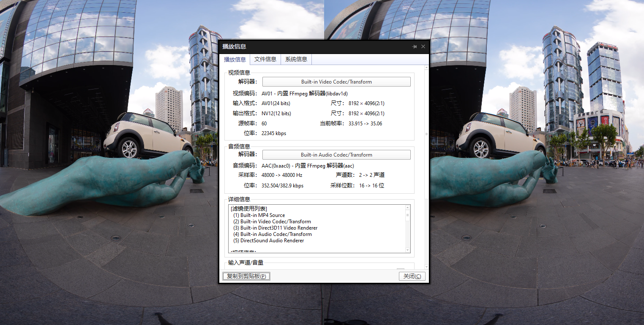Switch to the 系统信息 tab
Image resolution: width=644 pixels, height=325 pixels.
(296, 60)
